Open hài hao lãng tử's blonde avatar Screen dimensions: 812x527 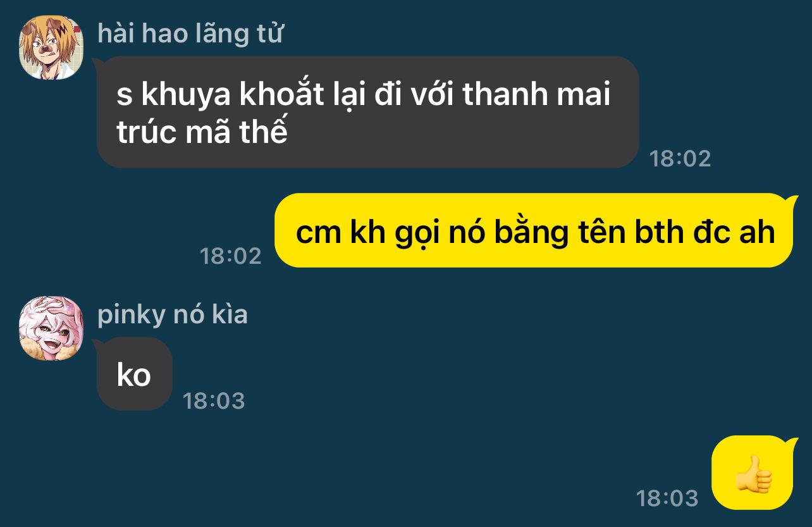pos(51,47)
